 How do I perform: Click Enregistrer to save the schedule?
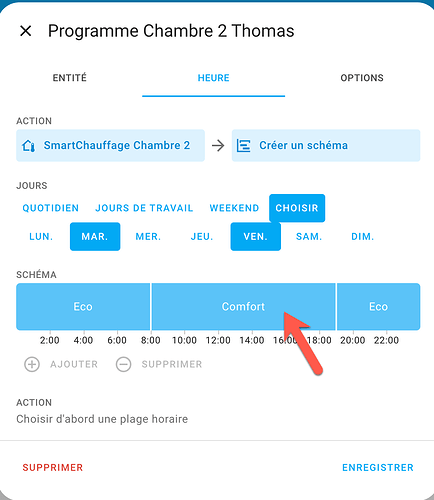pyautogui.click(x=378, y=467)
